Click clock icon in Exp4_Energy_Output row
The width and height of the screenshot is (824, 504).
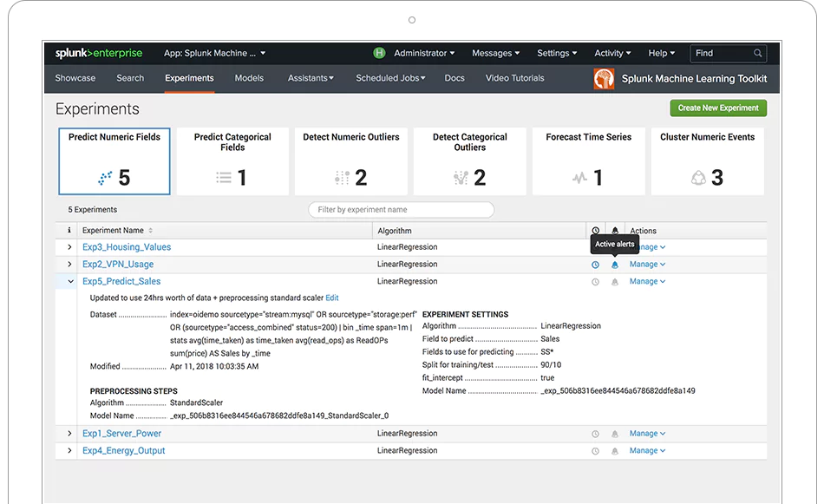595,451
